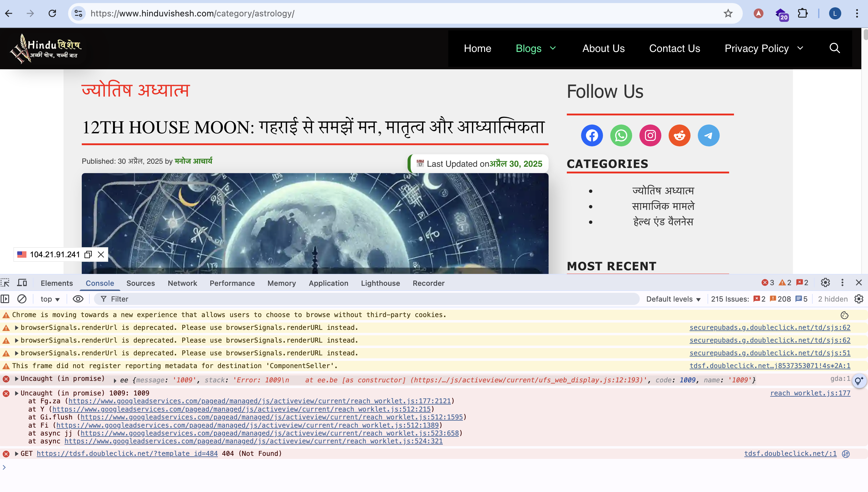Click the Instagram follow icon
Screen dimensions: 868x492
(650, 135)
